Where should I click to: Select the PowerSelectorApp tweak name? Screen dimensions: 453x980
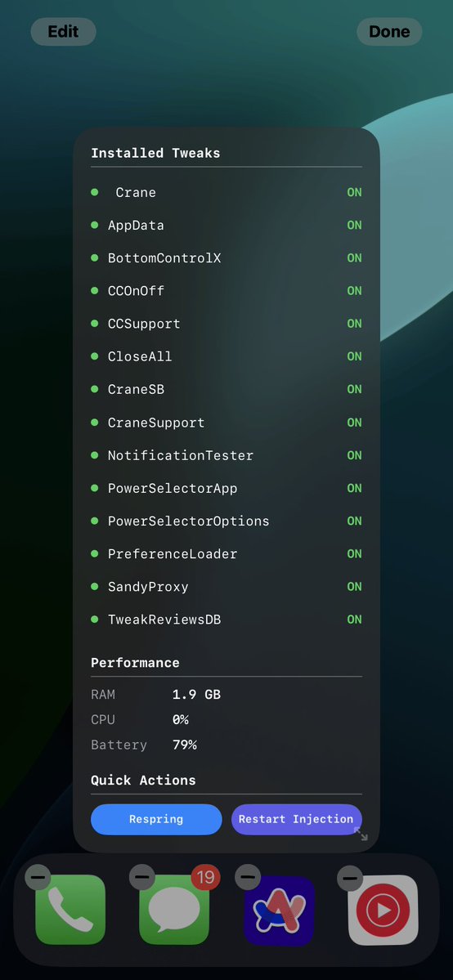[172, 488]
